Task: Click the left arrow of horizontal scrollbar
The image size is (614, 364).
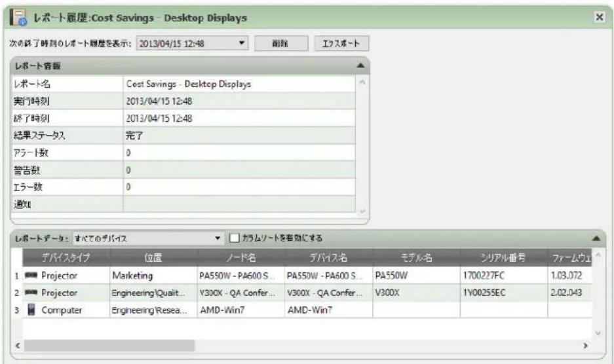Action: pos(18,346)
